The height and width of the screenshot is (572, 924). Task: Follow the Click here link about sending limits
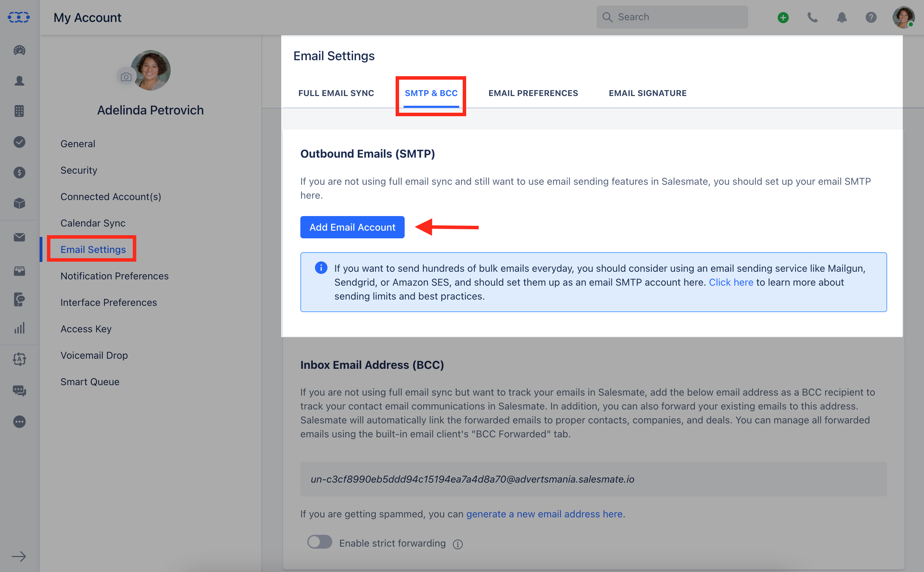point(731,282)
